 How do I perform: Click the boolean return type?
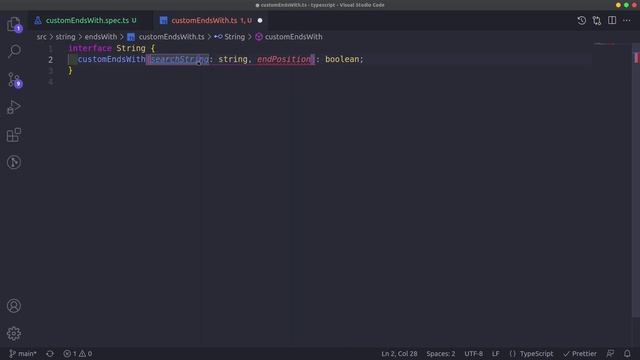pyautogui.click(x=342, y=59)
